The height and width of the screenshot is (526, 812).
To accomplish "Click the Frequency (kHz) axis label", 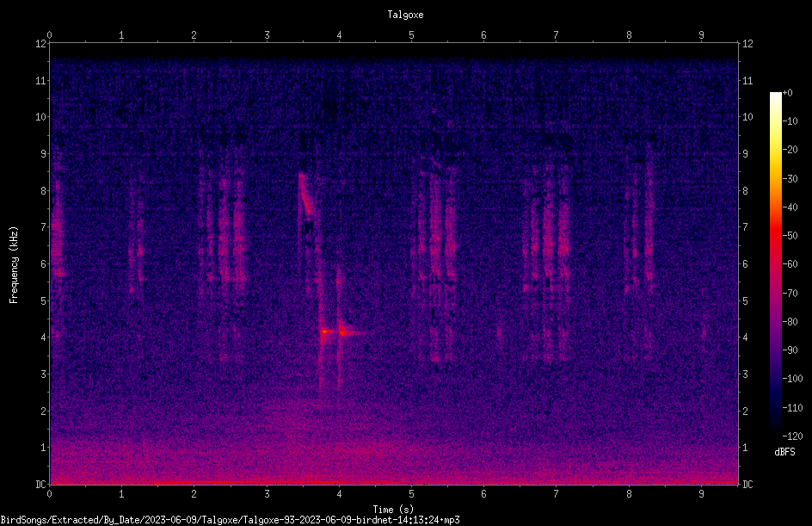I will tap(14, 264).
